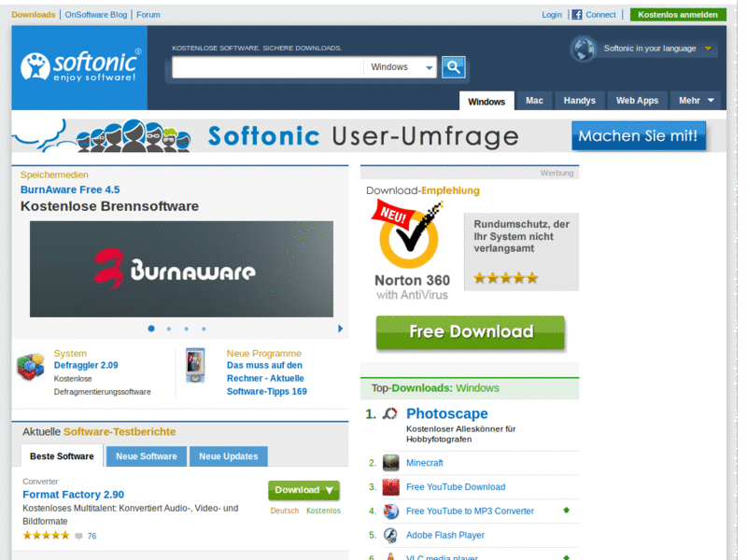Open the Software-Tipps 169 article link

(267, 378)
